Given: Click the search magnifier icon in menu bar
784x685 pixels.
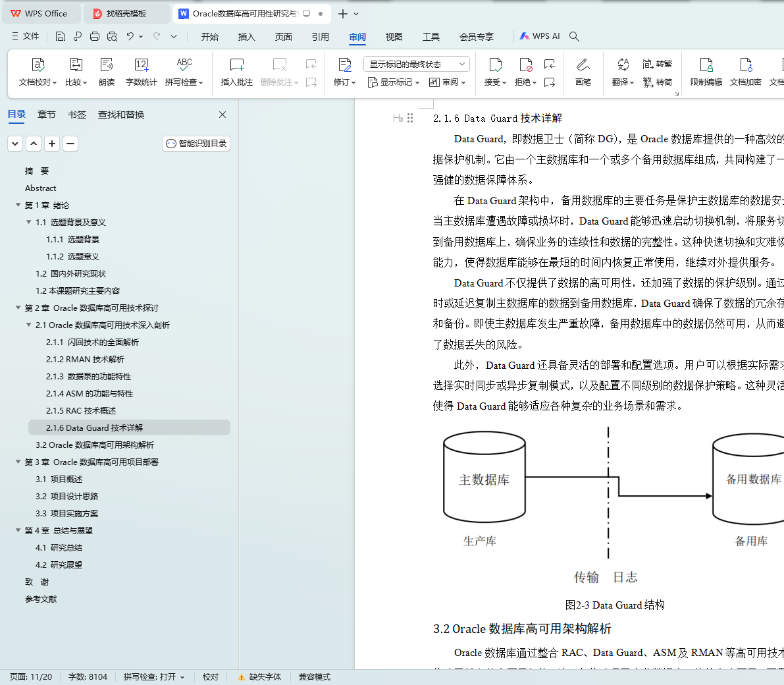Looking at the screenshot, I should [574, 36].
